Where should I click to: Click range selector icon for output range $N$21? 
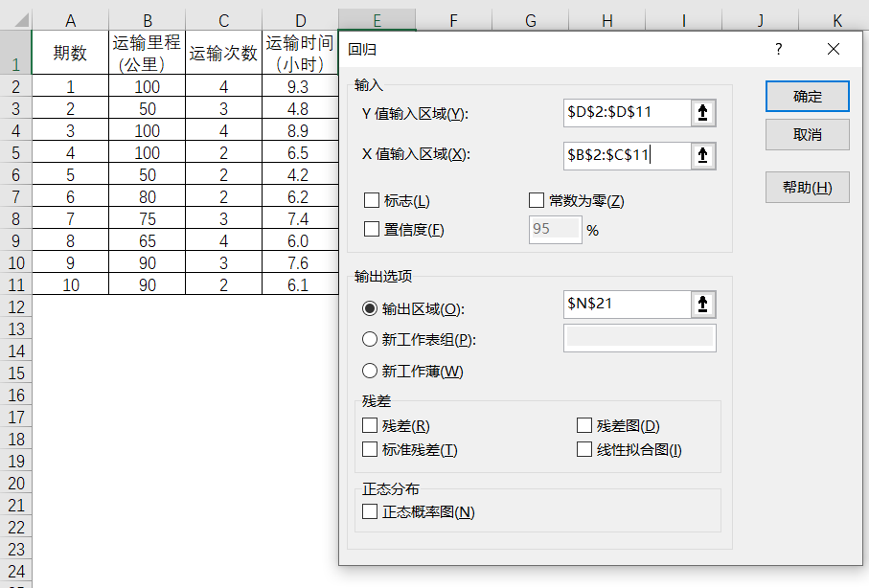coord(703,305)
